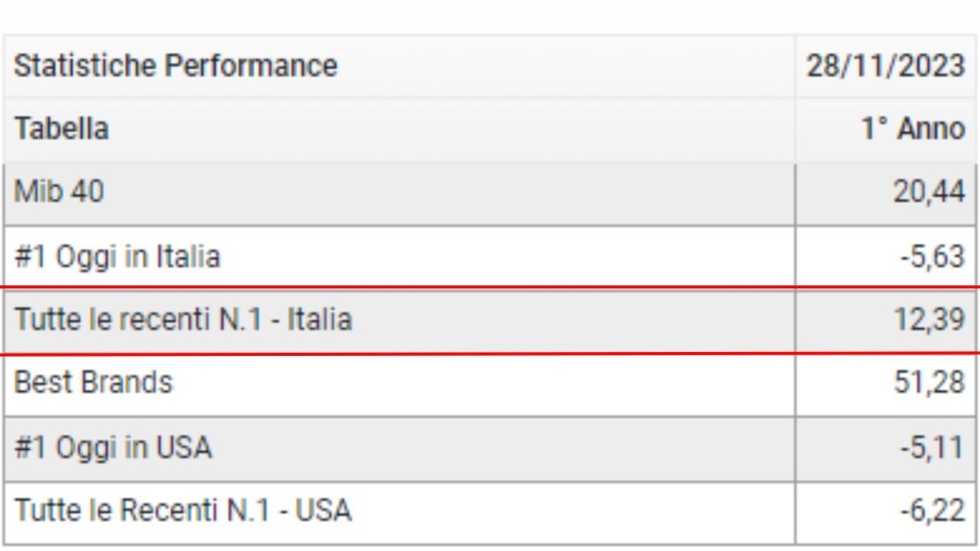Select the 20,44 value cell
Image resolution: width=980 pixels, height=551 pixels.
[928, 192]
